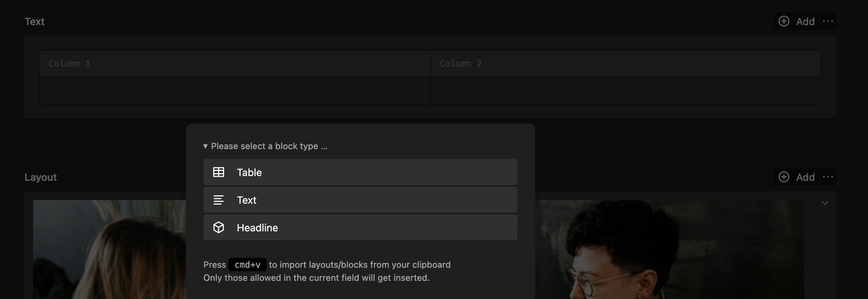Collapse the block type selector heading
Viewport: 868px width, 299px height.
265,146
